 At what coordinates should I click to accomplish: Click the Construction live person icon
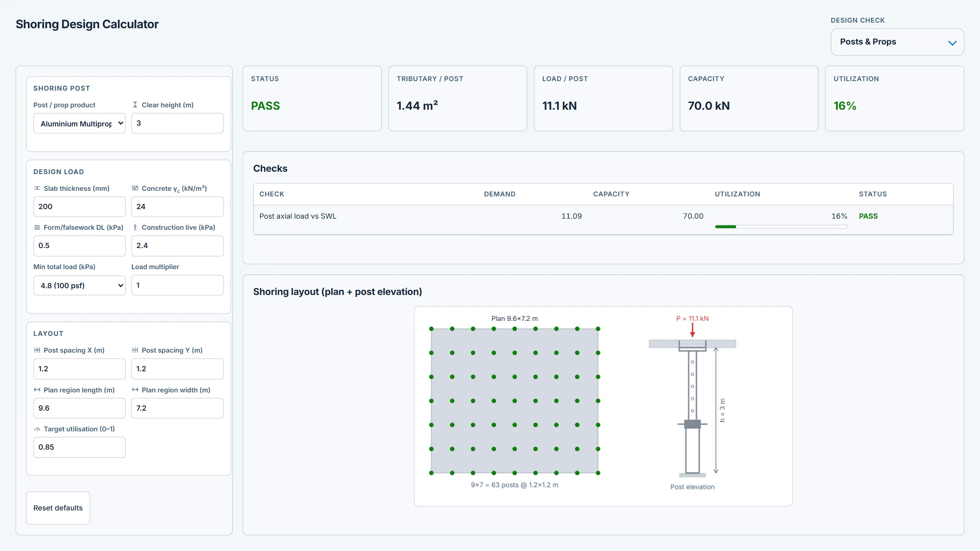(x=135, y=227)
